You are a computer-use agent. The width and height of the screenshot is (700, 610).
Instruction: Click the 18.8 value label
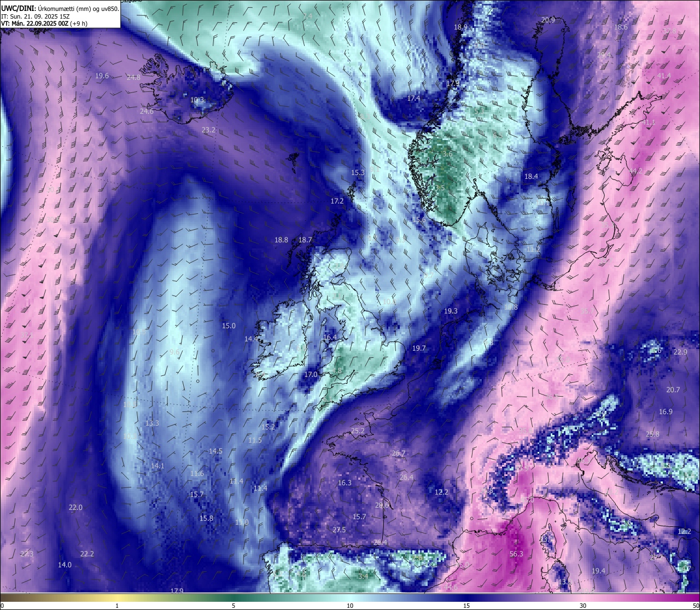pos(281,240)
